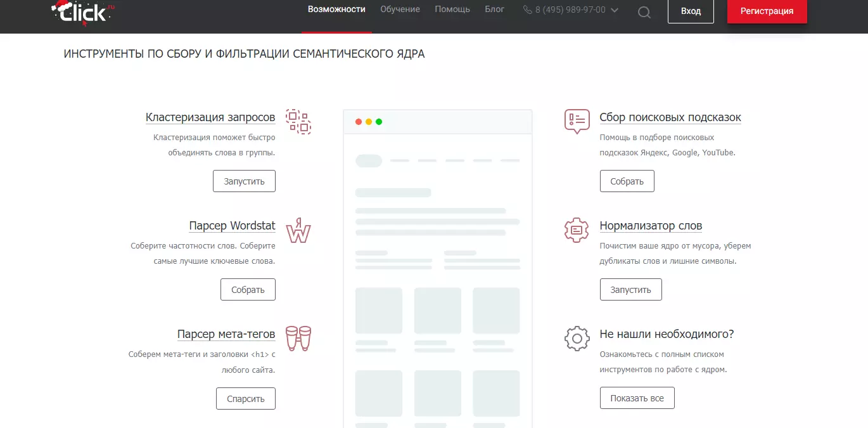Click Запустить under Нормализатор слов

click(631, 290)
